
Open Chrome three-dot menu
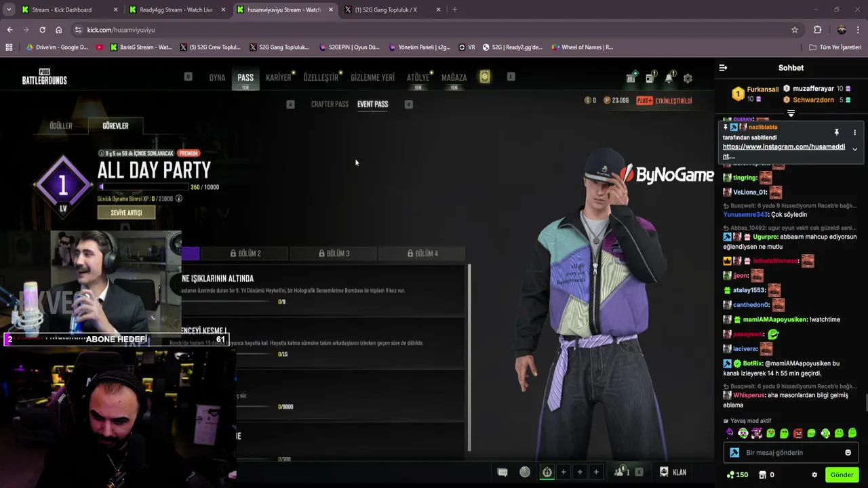859,30
